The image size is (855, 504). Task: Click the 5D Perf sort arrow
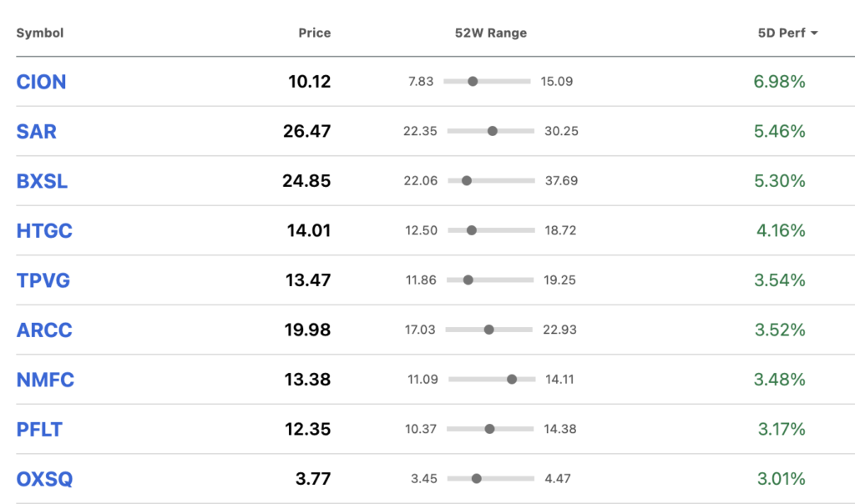click(814, 33)
